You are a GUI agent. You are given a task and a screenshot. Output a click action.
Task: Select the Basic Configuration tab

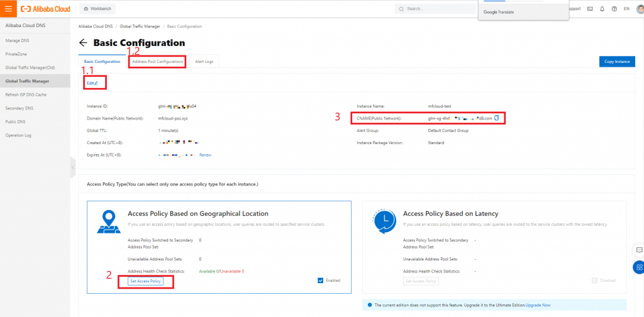tap(102, 61)
